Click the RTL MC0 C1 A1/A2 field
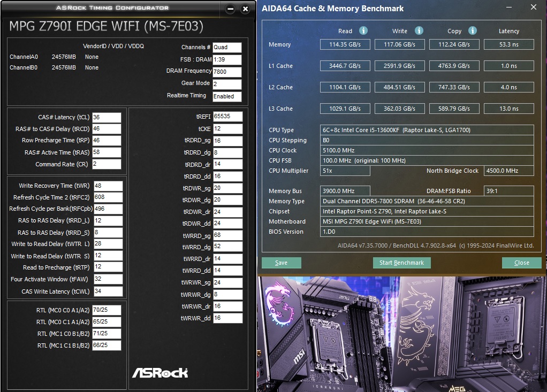 pos(107,322)
